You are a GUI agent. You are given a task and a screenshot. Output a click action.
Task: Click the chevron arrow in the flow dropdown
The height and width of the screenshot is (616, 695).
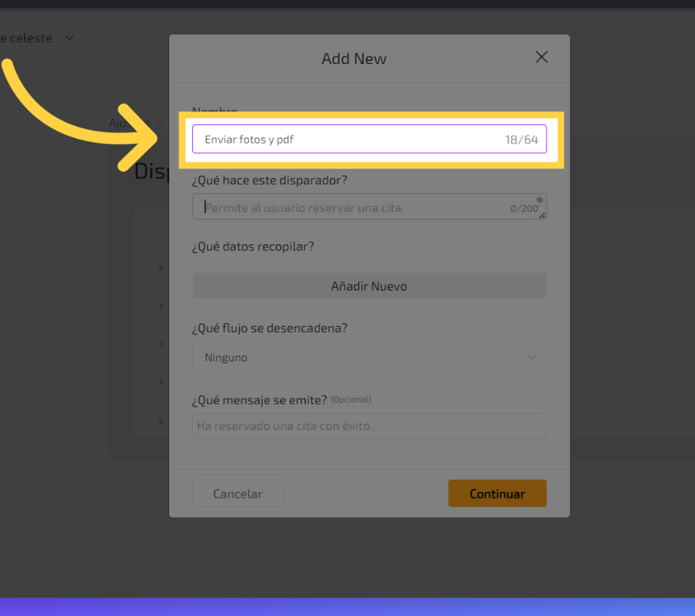coord(532,358)
